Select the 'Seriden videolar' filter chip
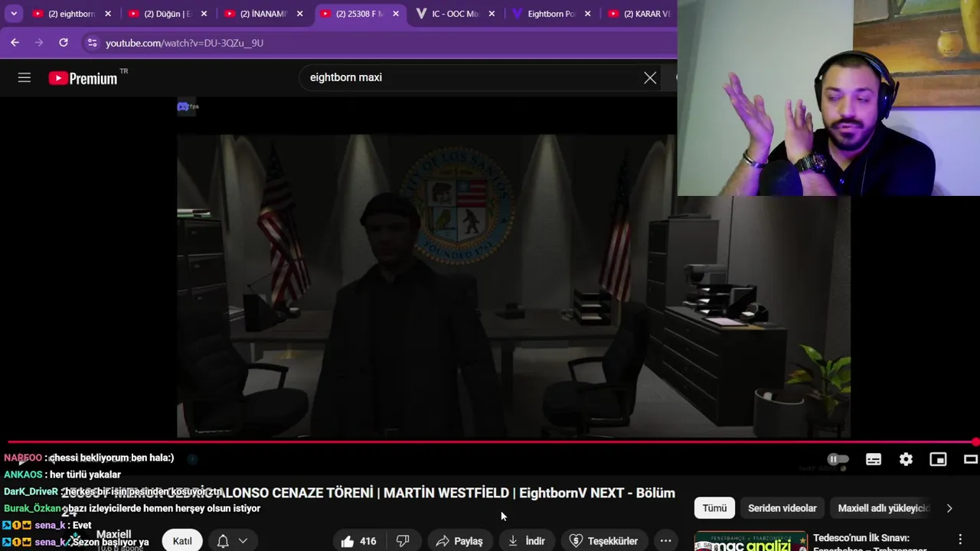 click(x=782, y=508)
